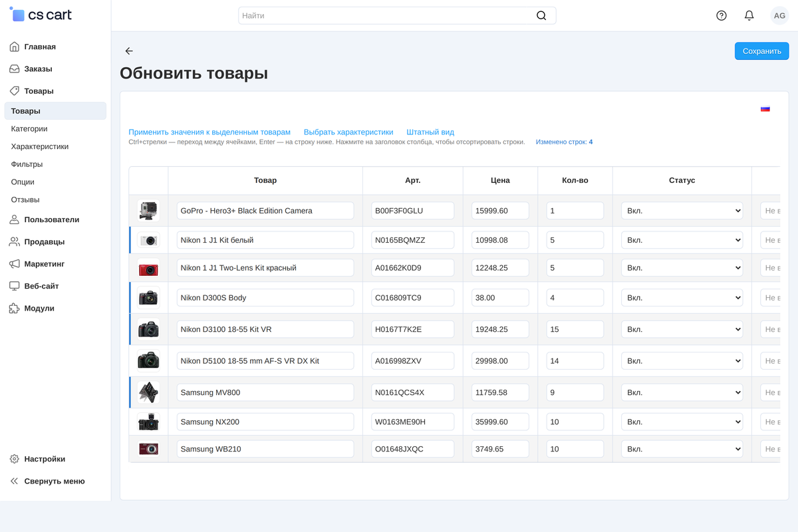
Task: Click the Модули puzzle icon
Action: coord(15,308)
